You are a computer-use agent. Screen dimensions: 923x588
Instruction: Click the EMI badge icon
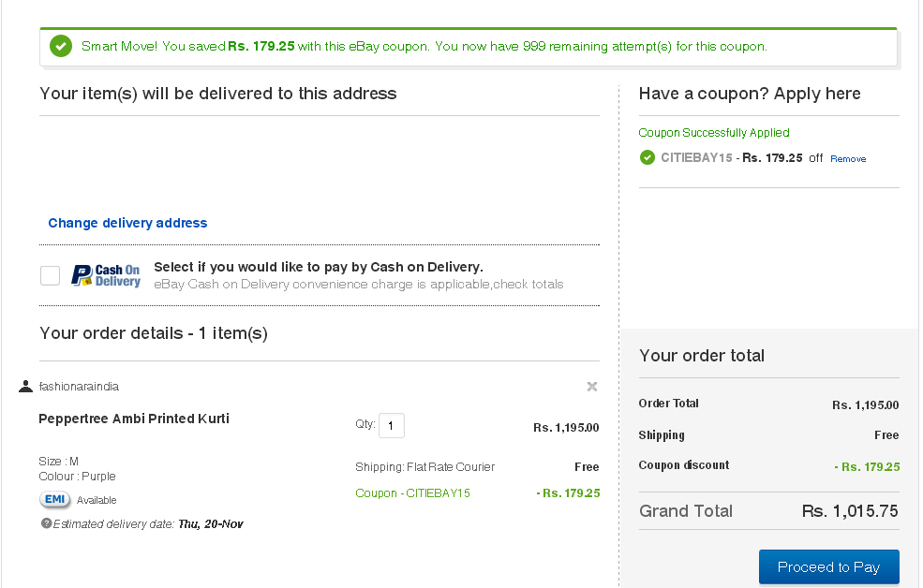(54, 499)
